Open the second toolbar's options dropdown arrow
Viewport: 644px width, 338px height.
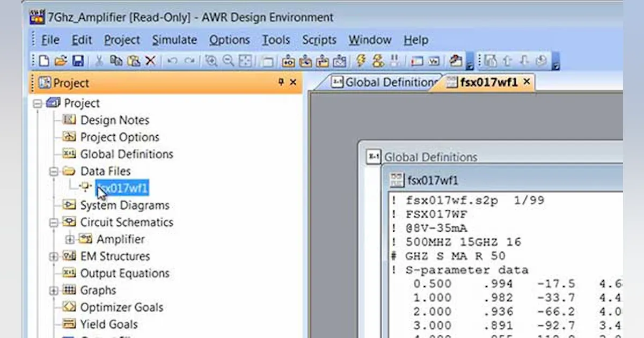coord(555,62)
